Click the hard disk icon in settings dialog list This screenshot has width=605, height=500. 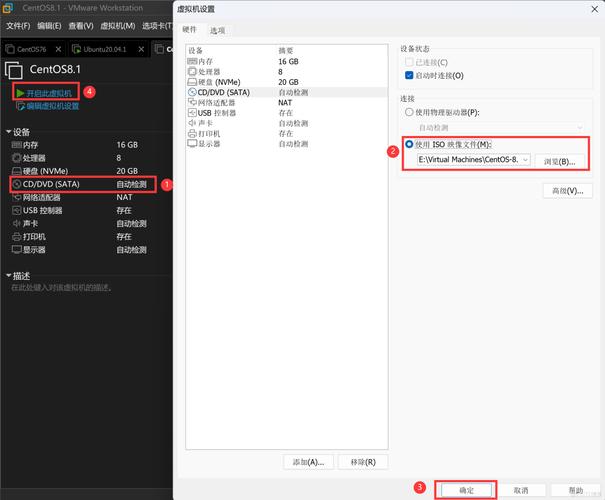pos(192,82)
